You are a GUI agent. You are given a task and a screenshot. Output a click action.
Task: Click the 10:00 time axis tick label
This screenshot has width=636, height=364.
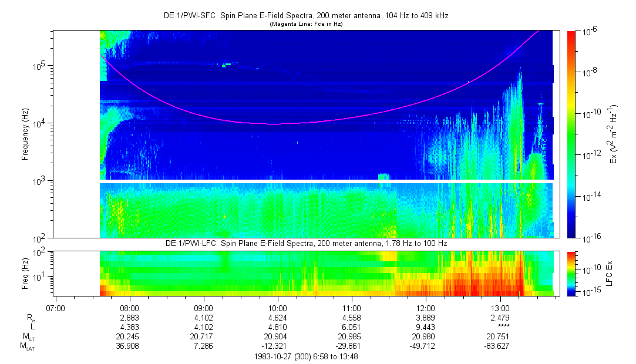(x=277, y=308)
